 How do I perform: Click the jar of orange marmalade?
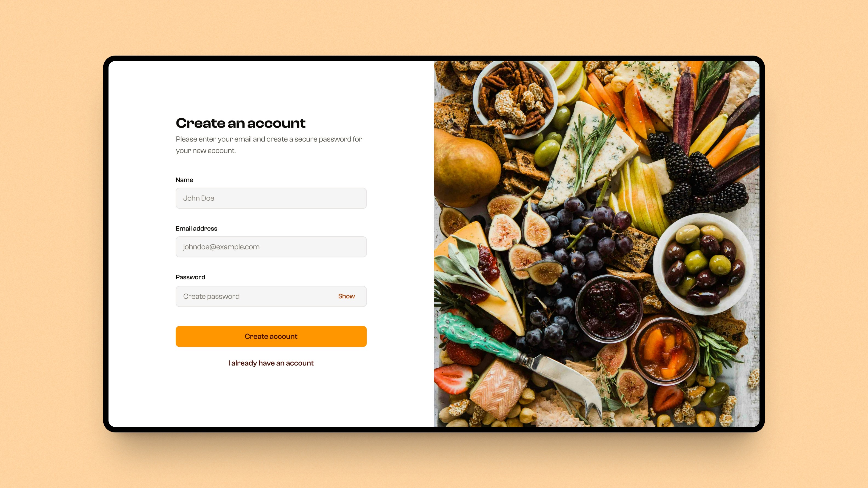tap(664, 350)
